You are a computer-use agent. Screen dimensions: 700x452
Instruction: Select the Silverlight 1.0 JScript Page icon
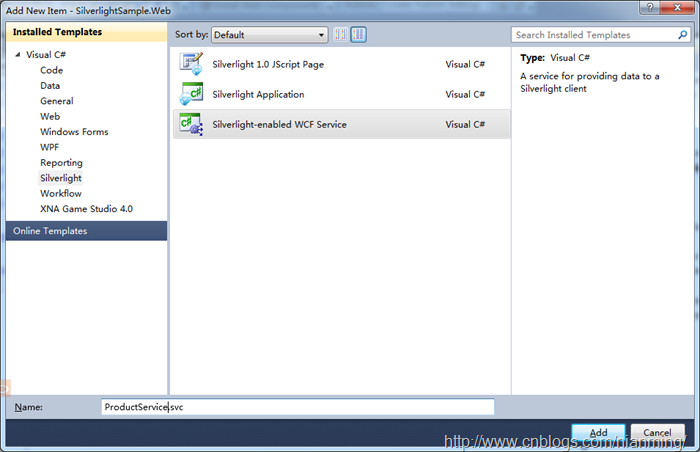[x=191, y=64]
